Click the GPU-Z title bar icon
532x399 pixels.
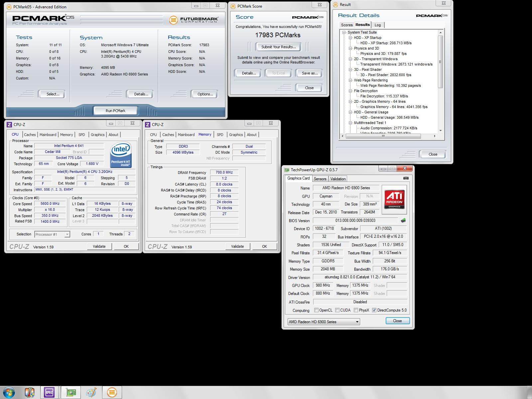(287, 170)
